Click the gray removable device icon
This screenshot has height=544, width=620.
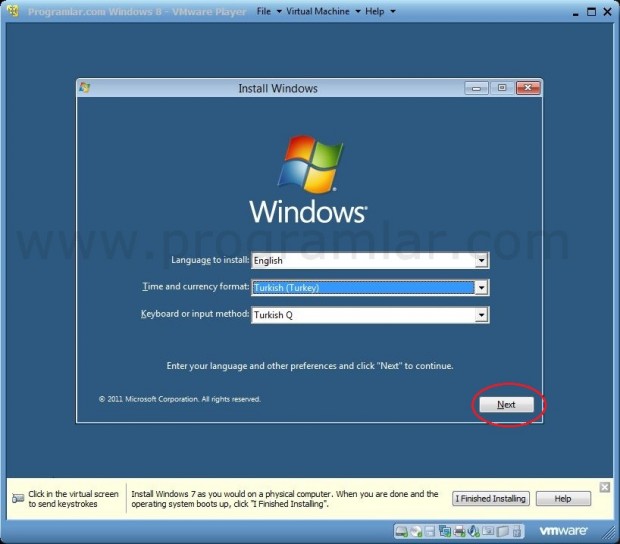(x=503, y=531)
